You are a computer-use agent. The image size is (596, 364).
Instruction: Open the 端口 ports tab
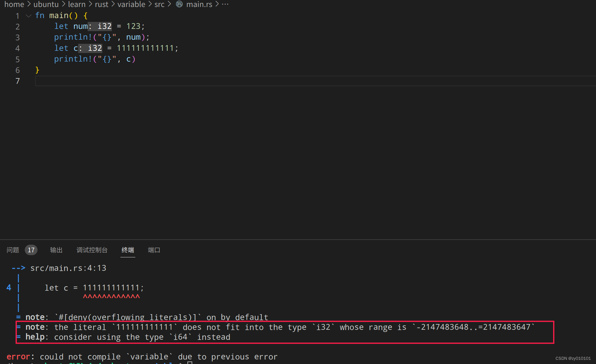pyautogui.click(x=154, y=250)
